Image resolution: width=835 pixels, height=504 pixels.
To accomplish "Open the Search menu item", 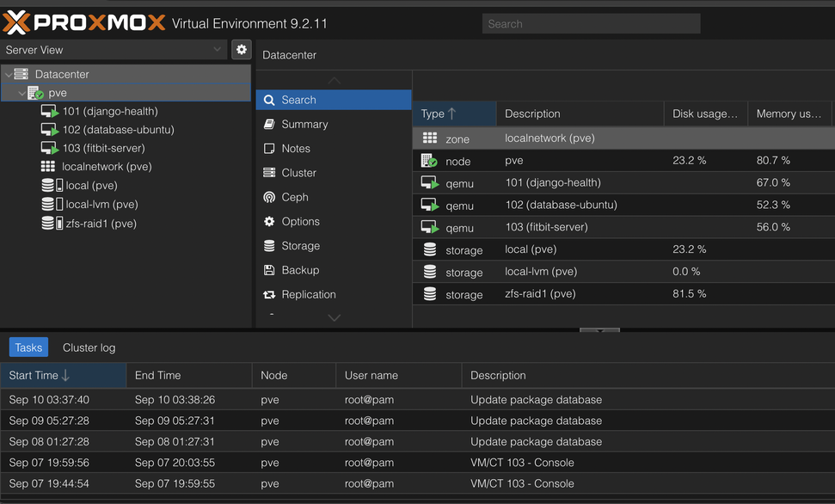I will point(334,100).
